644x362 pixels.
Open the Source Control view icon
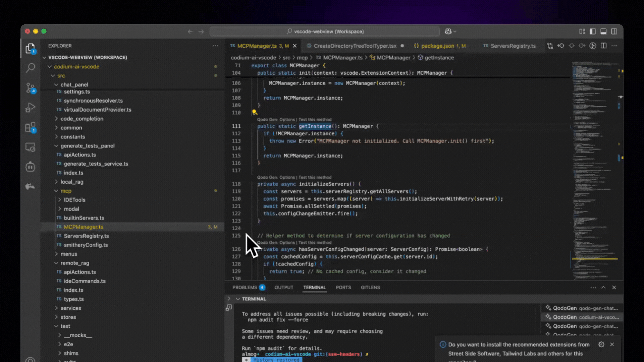31,88
